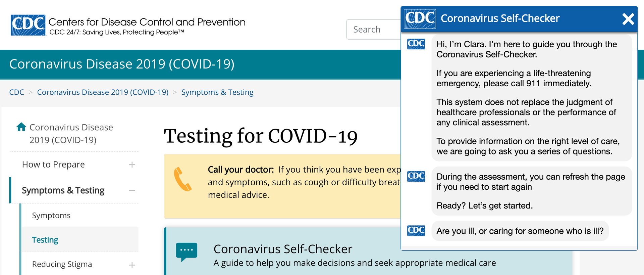
Task: Select the Testing sidebar item
Action: 45,240
